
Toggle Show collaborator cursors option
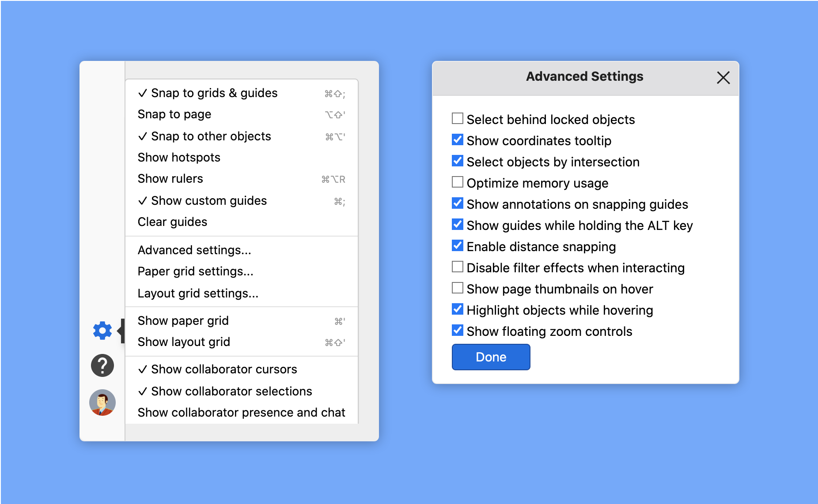tap(224, 369)
